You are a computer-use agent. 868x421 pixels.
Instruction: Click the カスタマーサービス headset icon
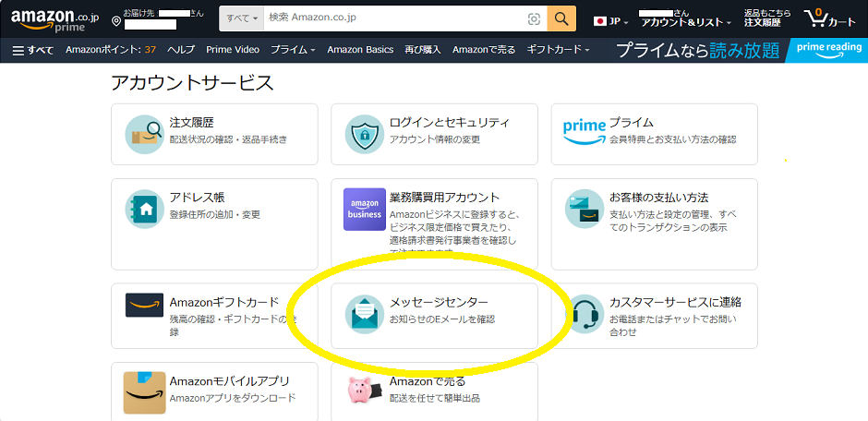pos(584,314)
